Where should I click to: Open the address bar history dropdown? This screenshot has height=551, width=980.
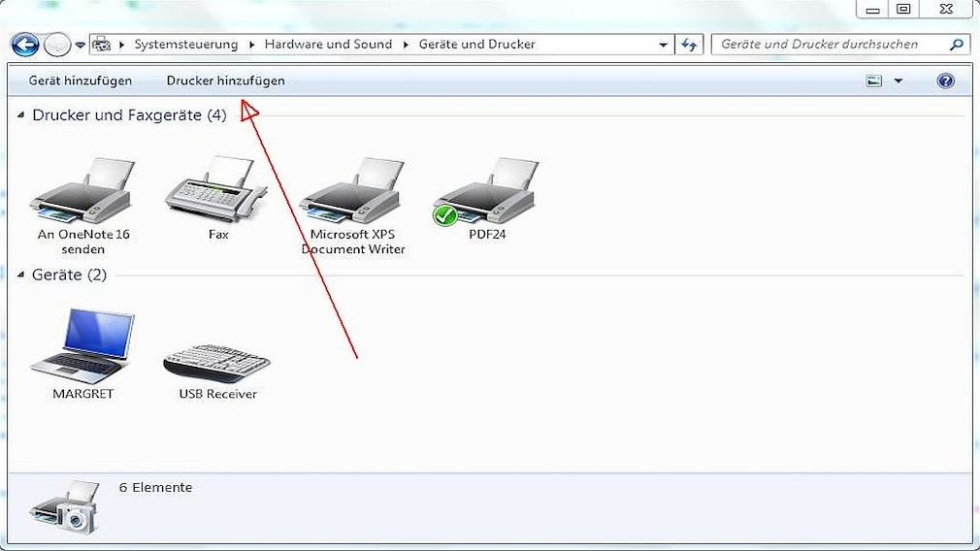pyautogui.click(x=664, y=45)
